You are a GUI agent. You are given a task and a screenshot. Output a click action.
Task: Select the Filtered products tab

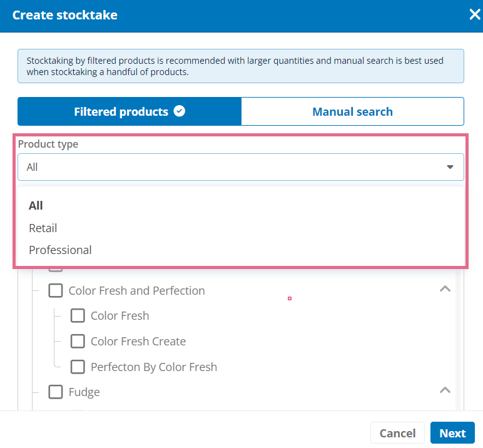click(130, 111)
